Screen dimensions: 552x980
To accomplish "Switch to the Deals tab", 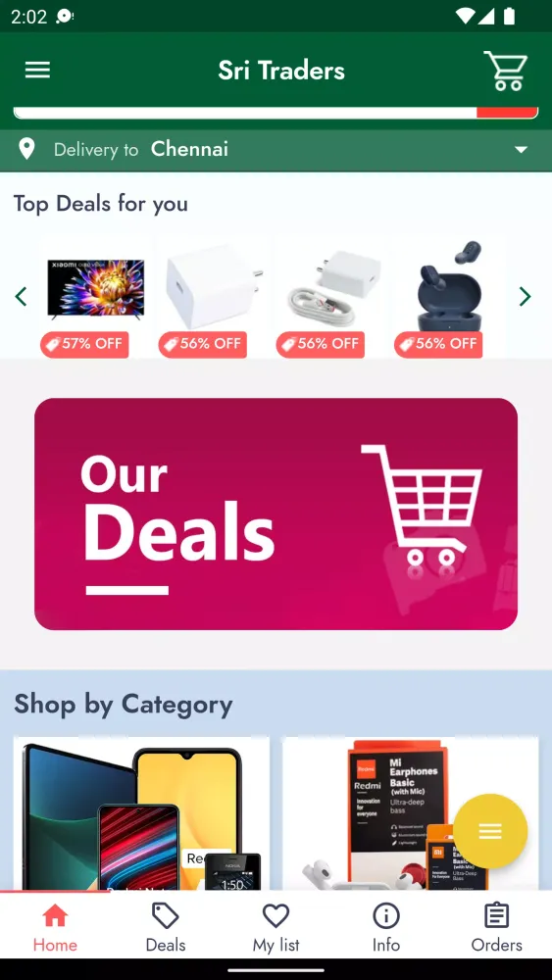I will click(166, 927).
